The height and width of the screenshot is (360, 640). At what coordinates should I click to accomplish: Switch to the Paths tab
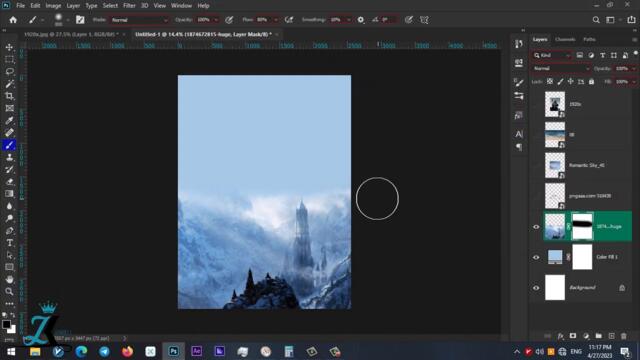coord(589,39)
